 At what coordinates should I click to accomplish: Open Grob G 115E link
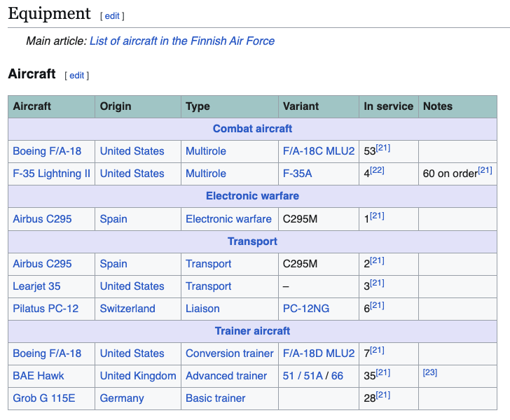[x=44, y=398]
